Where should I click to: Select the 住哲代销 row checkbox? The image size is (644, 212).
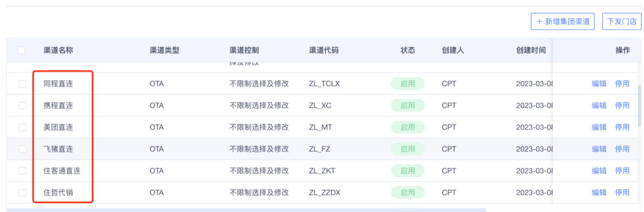point(22,193)
